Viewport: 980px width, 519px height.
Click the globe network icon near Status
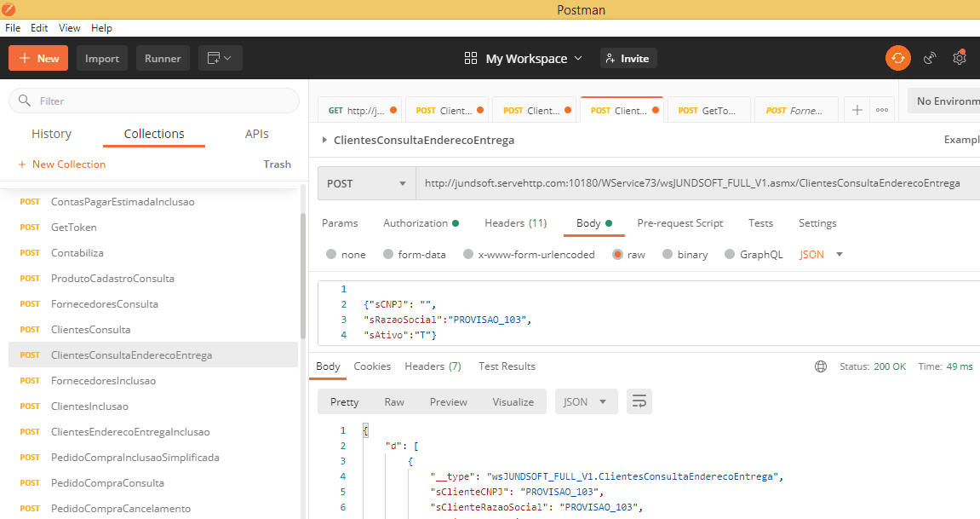[821, 366]
